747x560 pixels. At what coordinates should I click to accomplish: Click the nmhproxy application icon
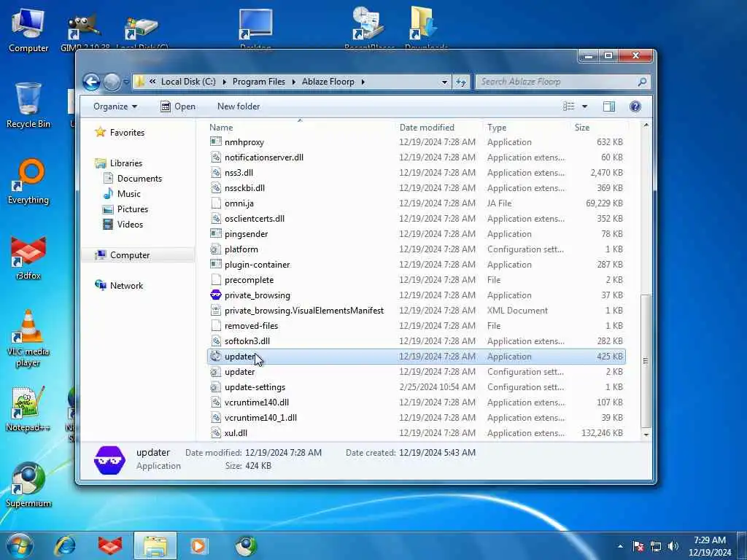[x=216, y=142]
